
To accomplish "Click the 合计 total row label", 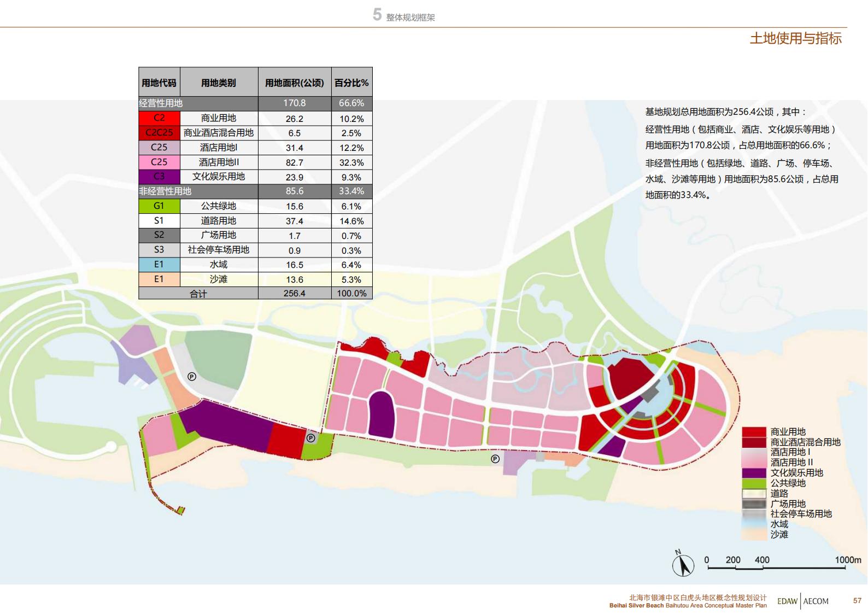I will pos(198,294).
